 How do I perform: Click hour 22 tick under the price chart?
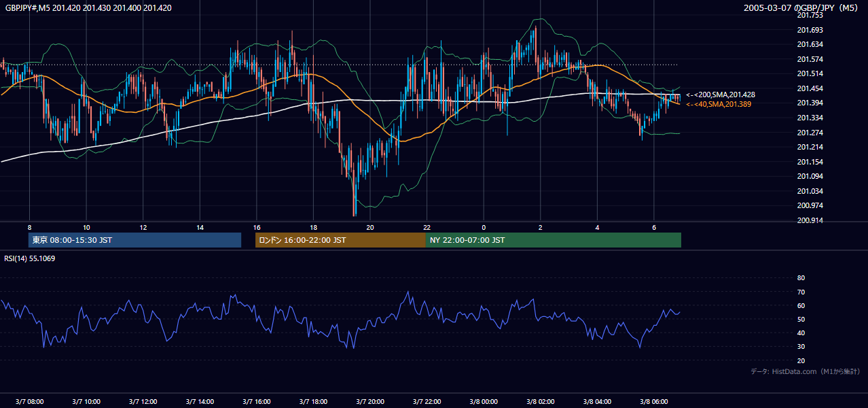427,227
